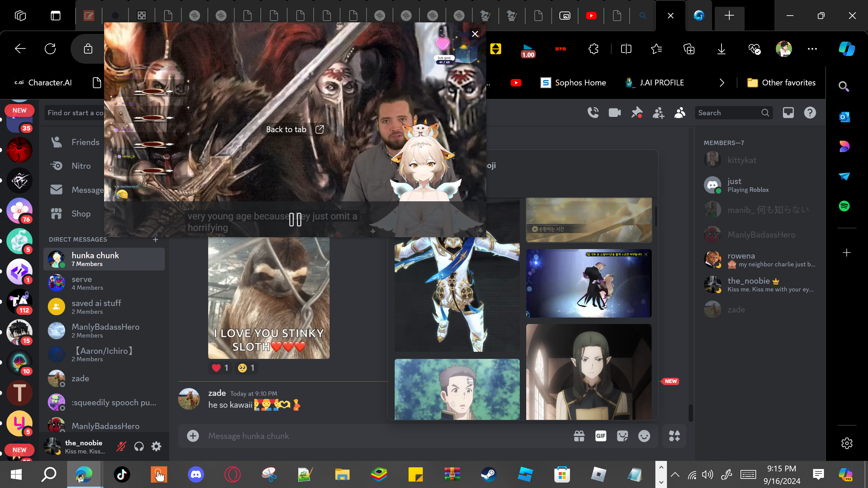
Task: Click the Message hunka chunk text box
Action: [x=387, y=436]
